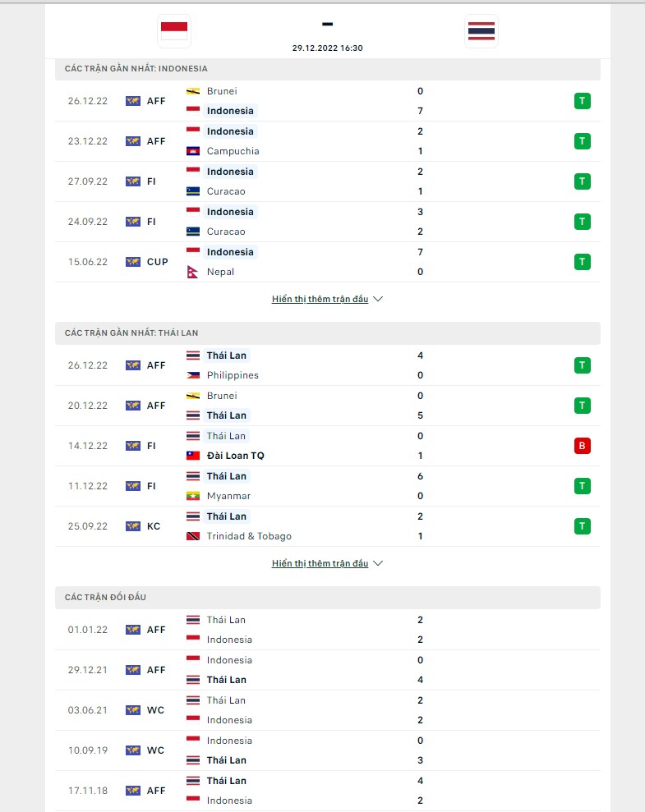This screenshot has width=645, height=812.
Task: Open 'Hiển thị thêm trận đấu' under Thái Lan
Action: click(x=320, y=564)
